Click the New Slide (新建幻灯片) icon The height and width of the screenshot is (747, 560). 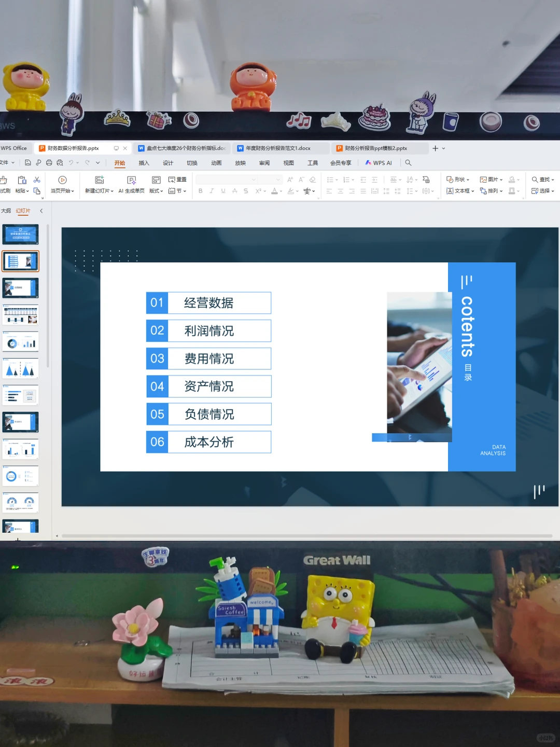[x=99, y=180]
